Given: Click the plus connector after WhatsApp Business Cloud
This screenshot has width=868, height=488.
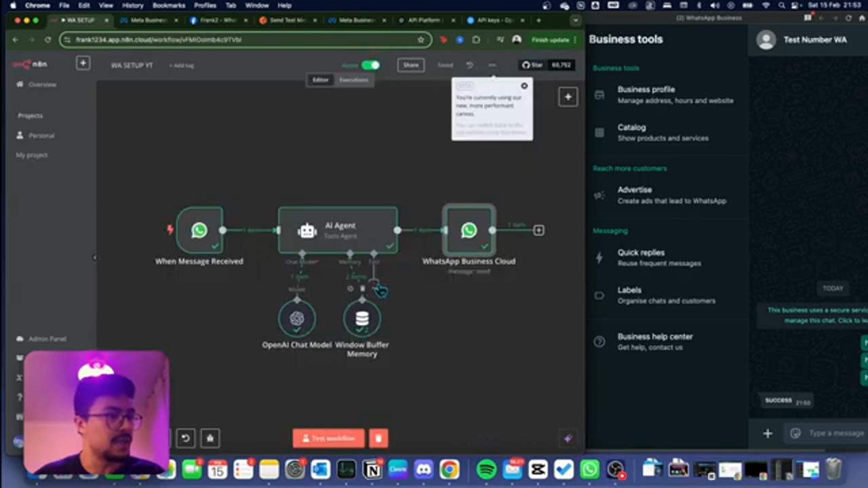Looking at the screenshot, I should 538,230.
